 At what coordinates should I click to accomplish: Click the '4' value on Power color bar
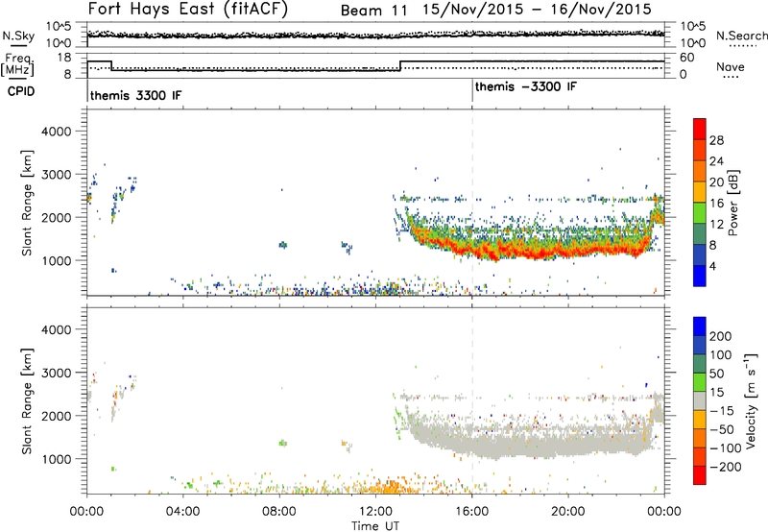click(x=712, y=266)
